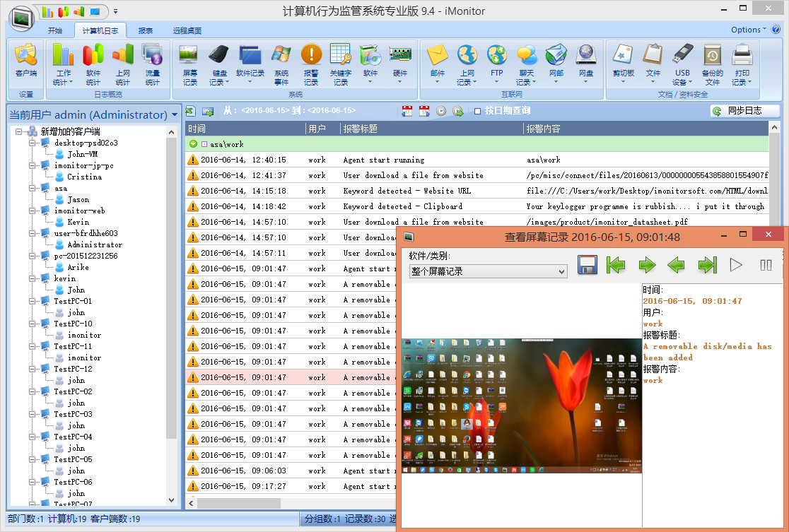Viewport: 789px width, 532px height.
Task: Collapse the asa\work group row
Action: pos(193,144)
